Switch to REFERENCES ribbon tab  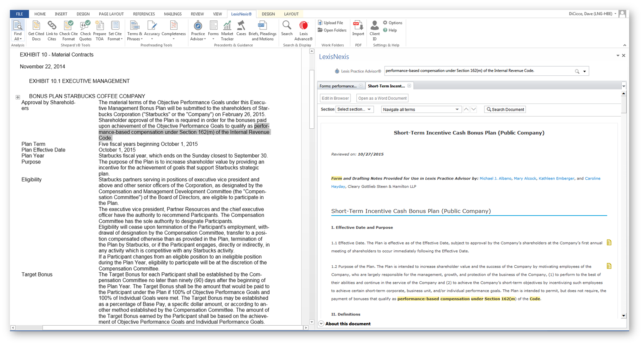click(x=144, y=14)
